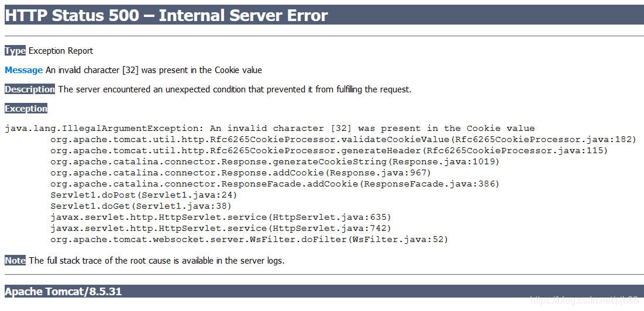This screenshot has width=644, height=311.
Task: Click the Response.addCookie trace line
Action: pyautogui.click(x=240, y=172)
